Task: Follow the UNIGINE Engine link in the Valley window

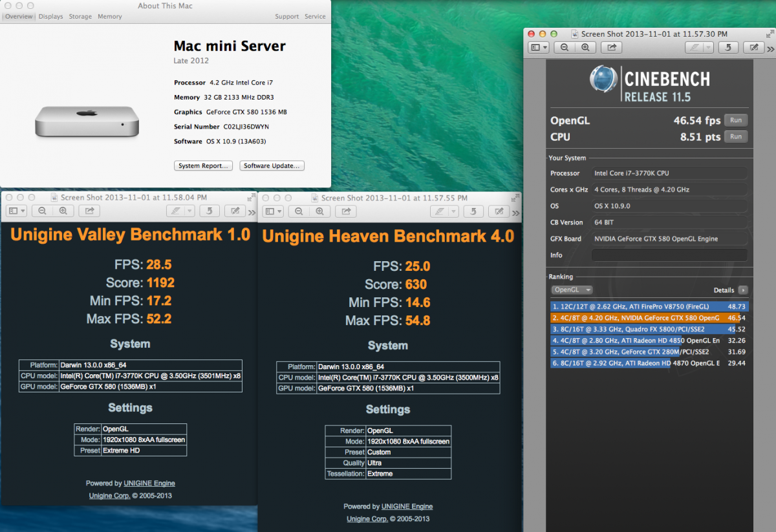Action: coord(149,483)
